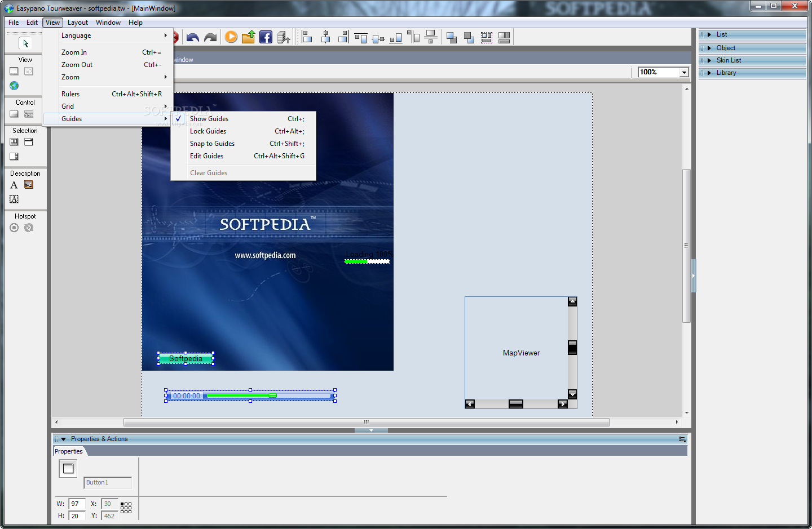Click the MapViewer vertical scroll thumb

tap(572, 348)
